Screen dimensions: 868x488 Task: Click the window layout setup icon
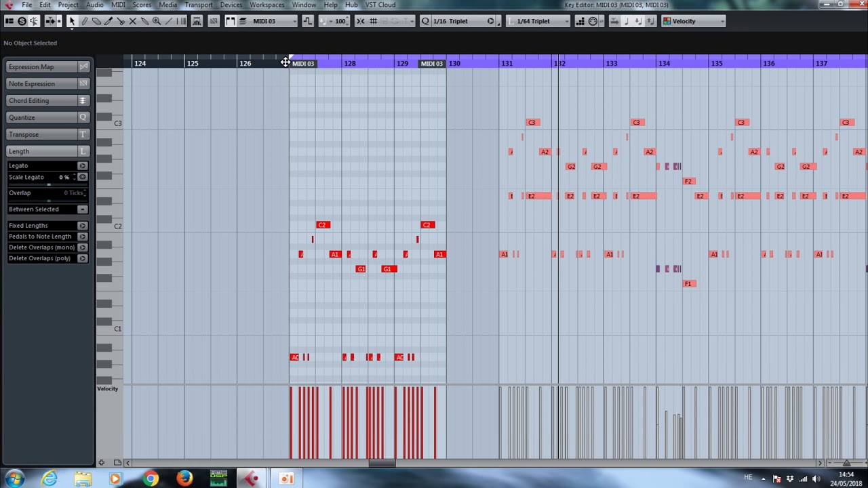point(9,21)
